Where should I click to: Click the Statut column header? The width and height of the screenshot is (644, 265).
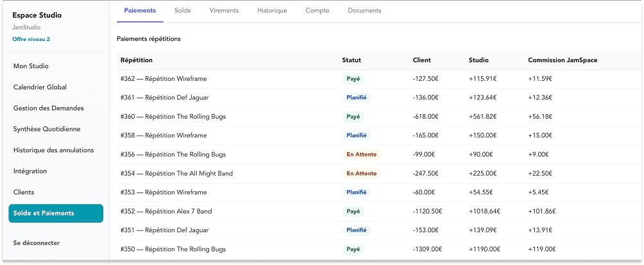click(x=352, y=60)
